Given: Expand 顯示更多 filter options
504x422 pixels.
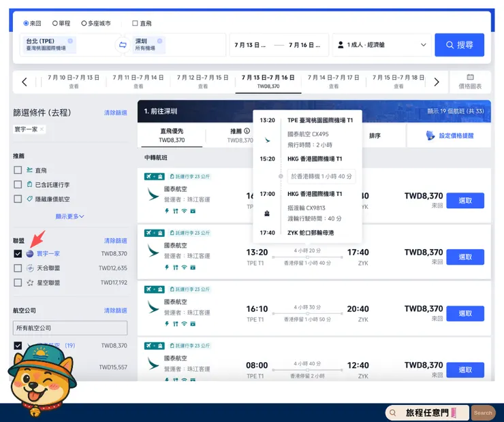Looking at the screenshot, I should 69,216.
